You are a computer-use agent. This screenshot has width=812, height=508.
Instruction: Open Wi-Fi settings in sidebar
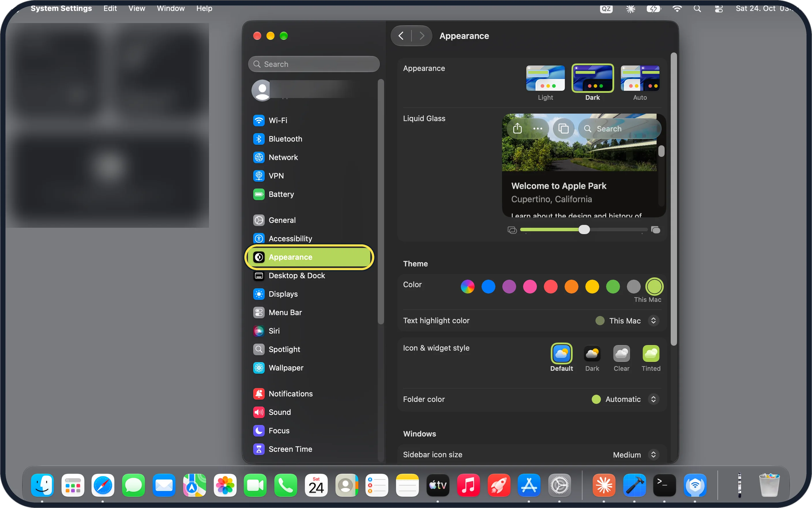309,120
